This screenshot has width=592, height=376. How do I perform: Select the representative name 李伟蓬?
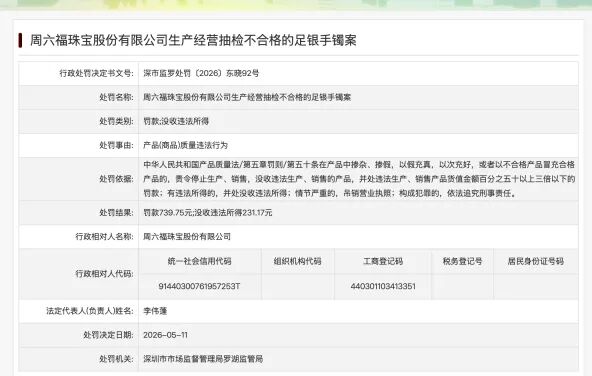click(x=155, y=311)
